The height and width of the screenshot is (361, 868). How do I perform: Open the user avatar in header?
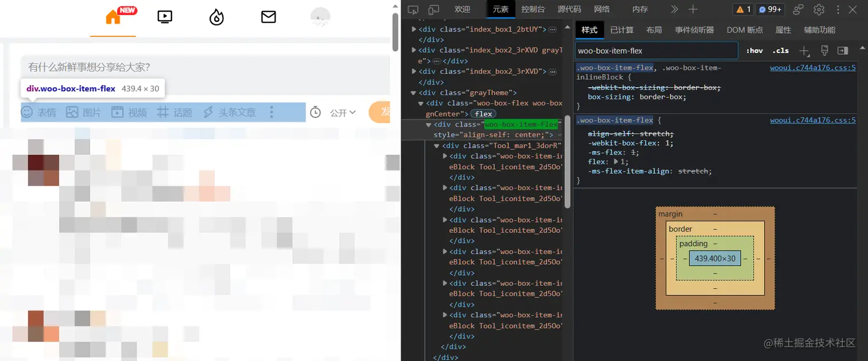click(x=320, y=17)
